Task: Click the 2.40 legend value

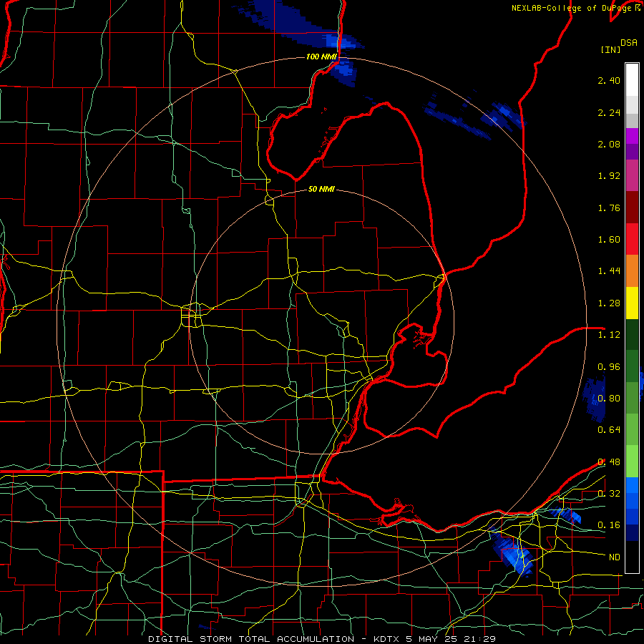Action: 609,80
